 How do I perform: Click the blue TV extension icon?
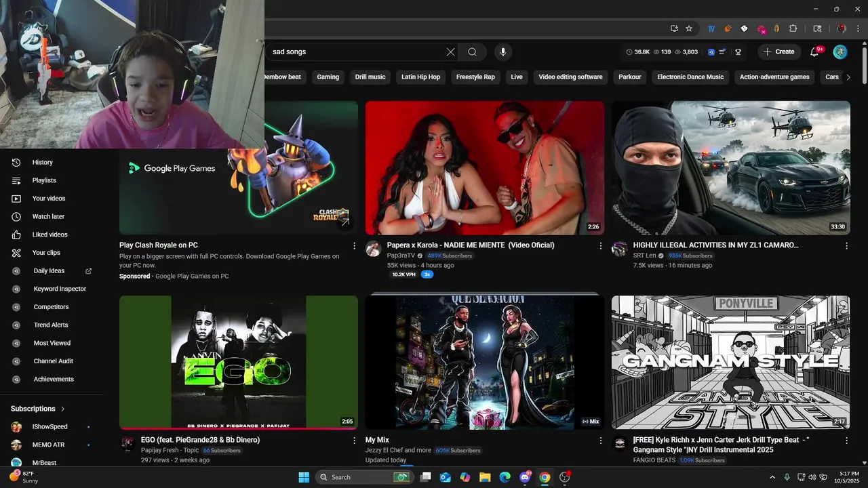coord(712,28)
